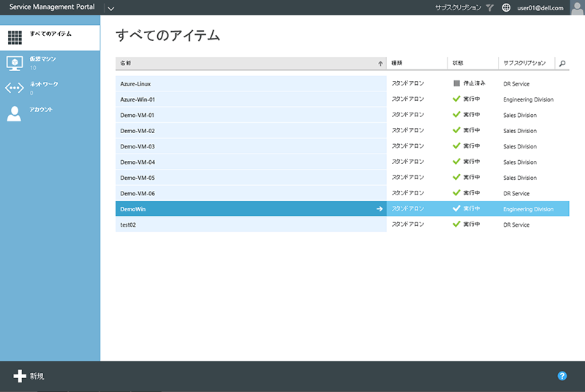Viewport: 585px width, 392px height.
Task: Click the 新規 button in the bottom bar
Action: click(29, 376)
